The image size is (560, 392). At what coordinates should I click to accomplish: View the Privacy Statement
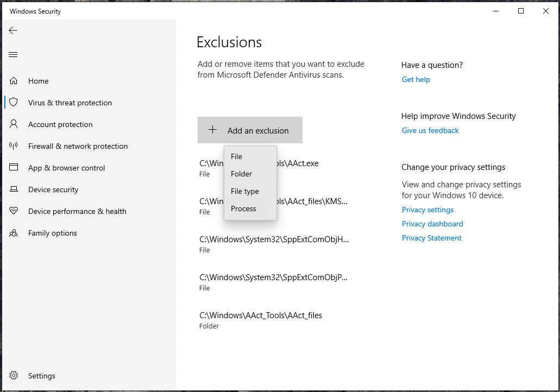coord(431,238)
